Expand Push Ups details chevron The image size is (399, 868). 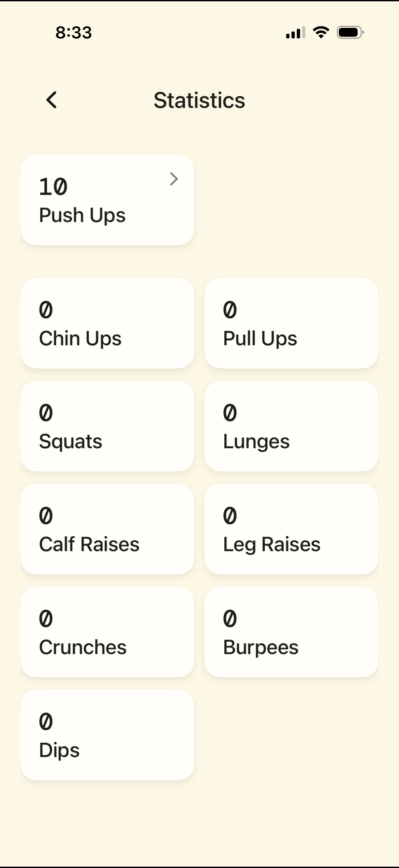pyautogui.click(x=173, y=179)
